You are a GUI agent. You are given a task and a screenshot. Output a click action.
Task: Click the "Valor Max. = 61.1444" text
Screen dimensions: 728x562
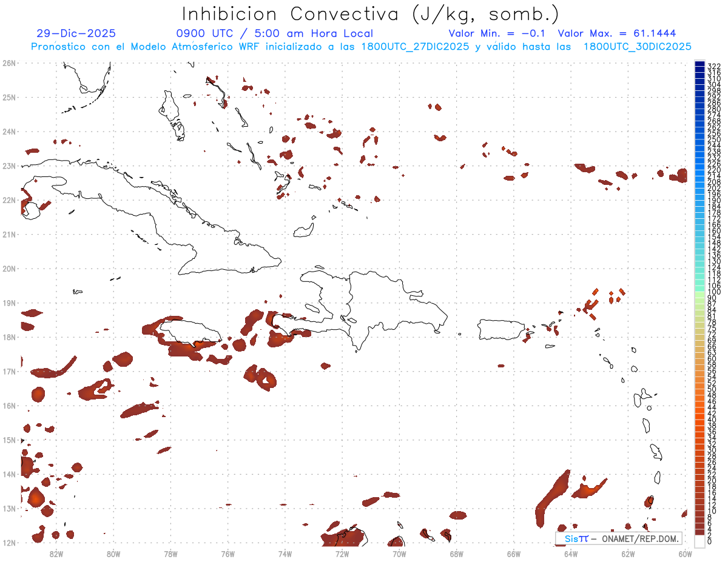[616, 33]
